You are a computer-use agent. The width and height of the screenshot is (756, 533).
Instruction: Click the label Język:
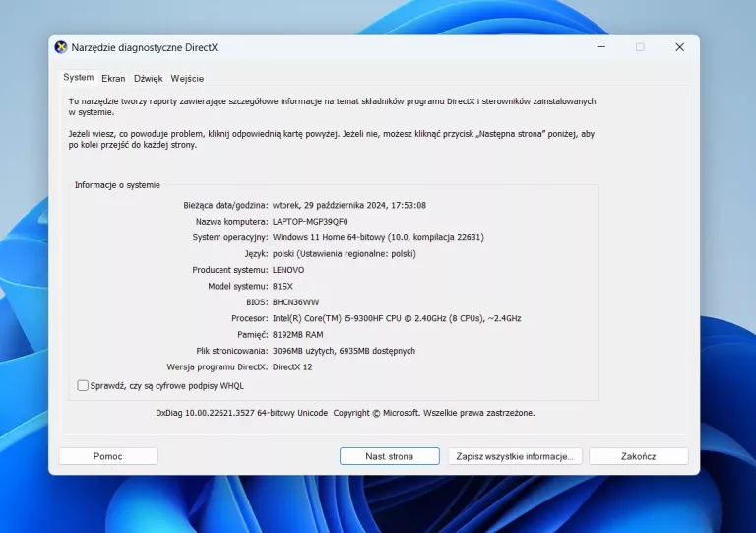(x=257, y=254)
